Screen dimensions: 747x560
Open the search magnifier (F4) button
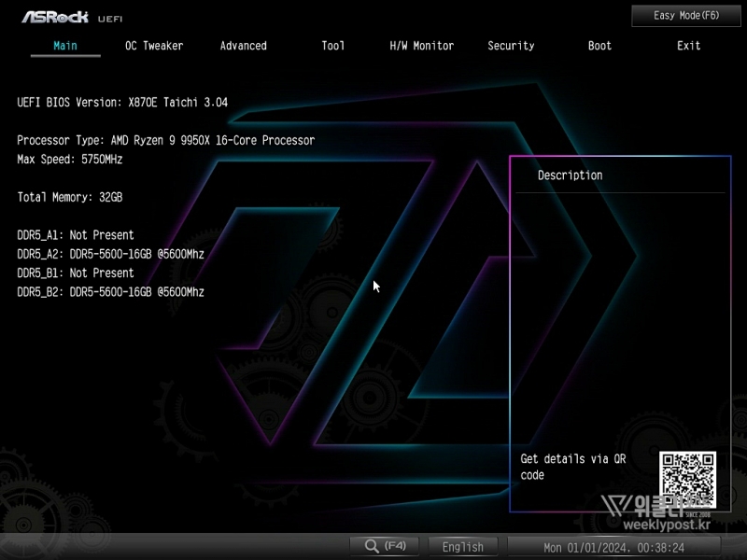[x=384, y=547]
